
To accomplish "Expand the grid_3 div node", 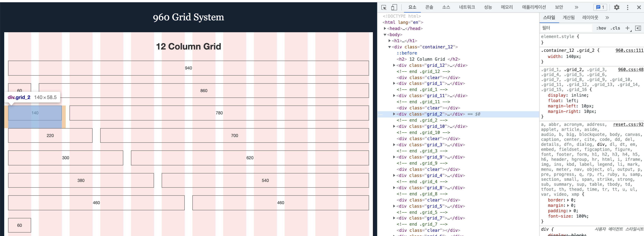I will pyautogui.click(x=394, y=145).
